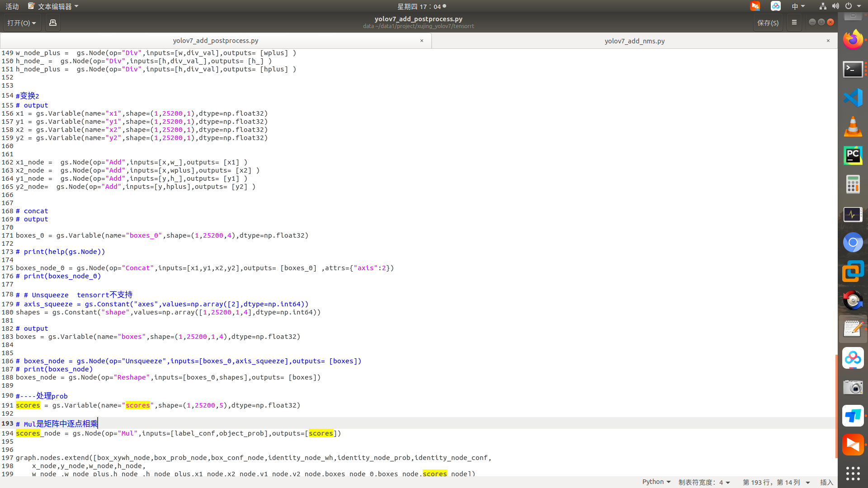Screen dimensions: 868x488
Task: Open the Python language mode dropdown
Action: click(654, 482)
